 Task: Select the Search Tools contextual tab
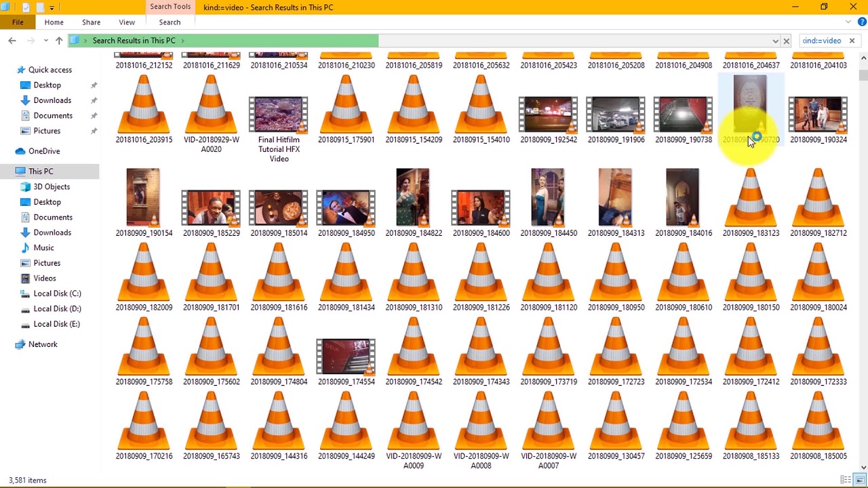[x=170, y=7]
